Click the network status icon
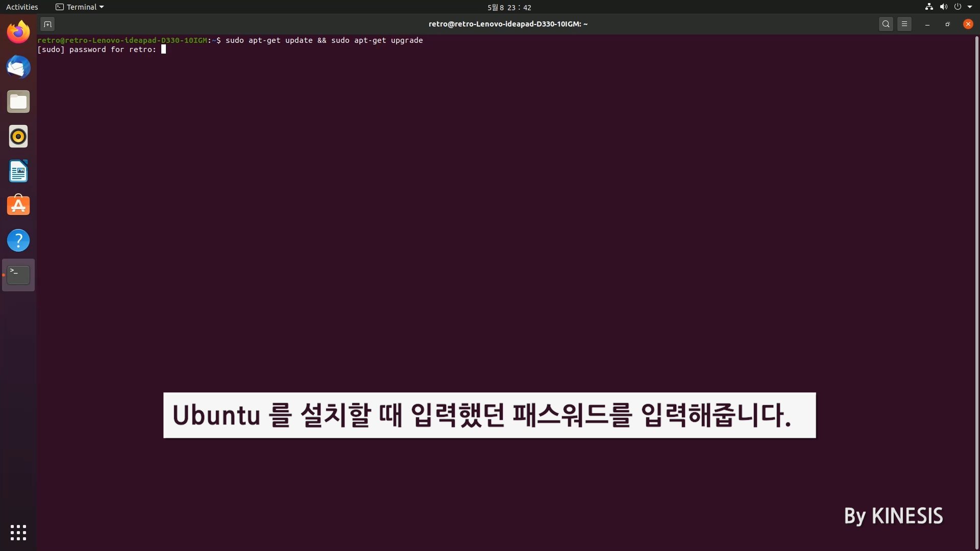980x551 pixels. (x=929, y=7)
